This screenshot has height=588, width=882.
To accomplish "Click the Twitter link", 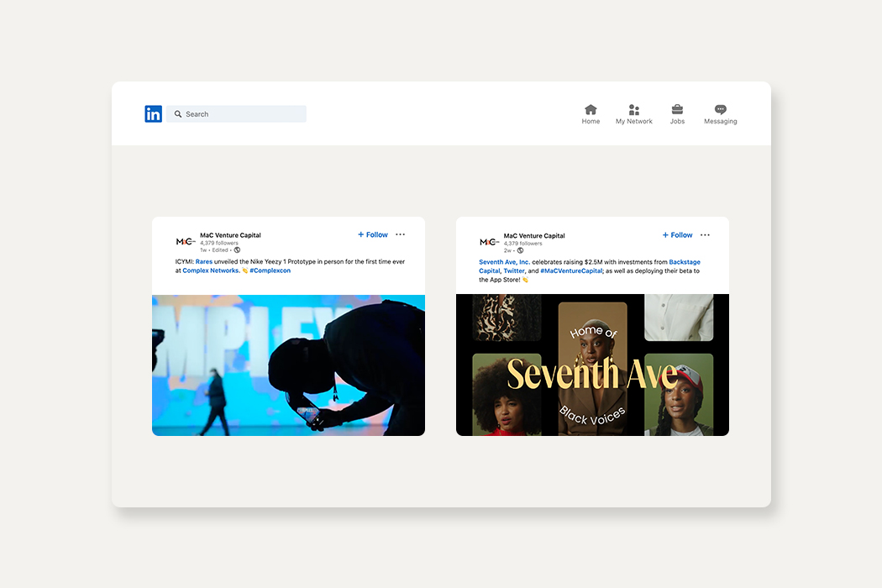I will [514, 271].
